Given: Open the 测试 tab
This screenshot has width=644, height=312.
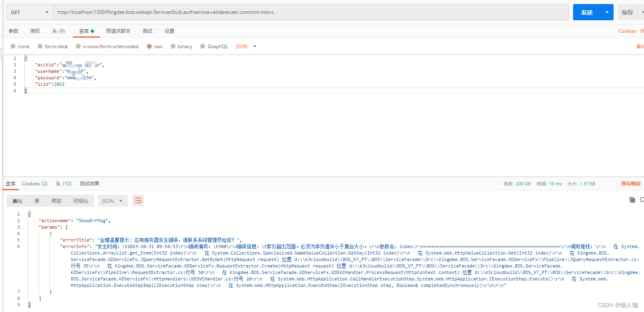Looking at the screenshot, I should pyautogui.click(x=148, y=31).
